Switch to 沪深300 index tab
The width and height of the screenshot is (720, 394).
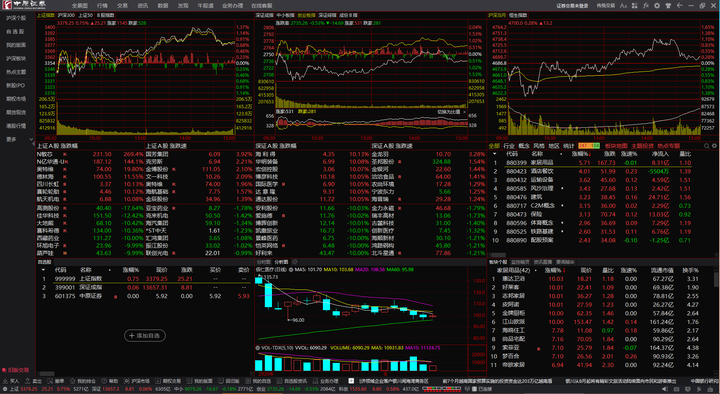point(66,15)
